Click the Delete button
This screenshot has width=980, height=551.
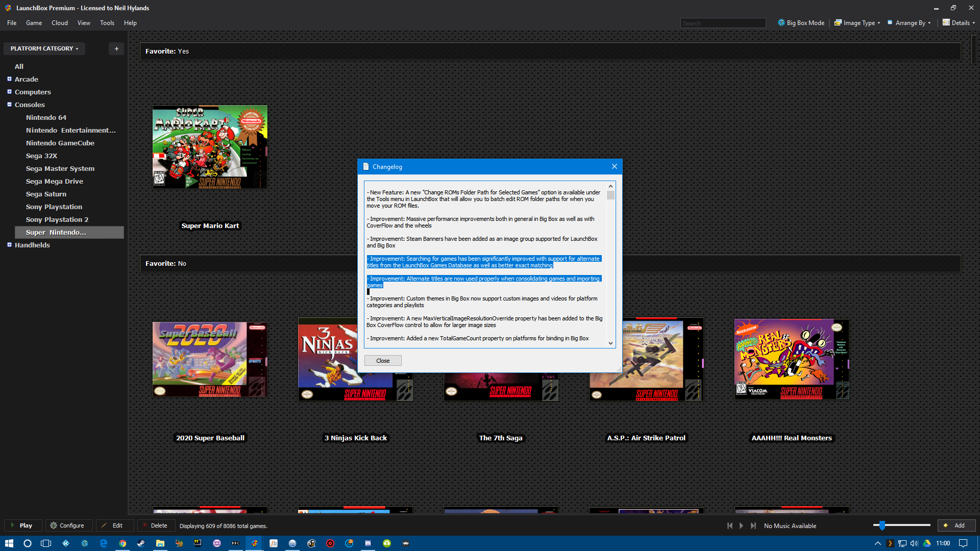click(155, 525)
